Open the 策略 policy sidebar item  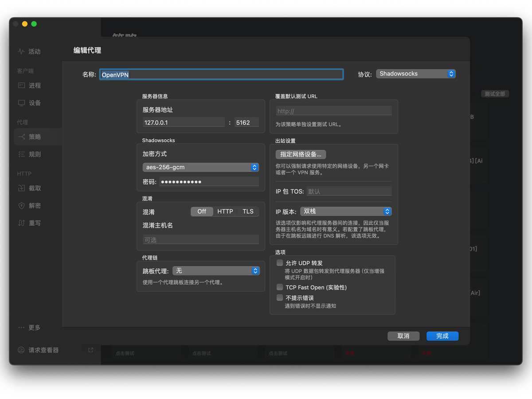(x=38, y=137)
